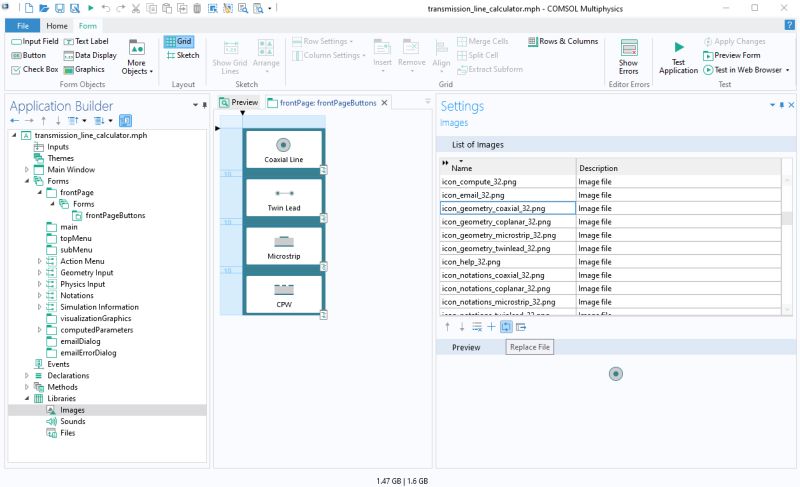The width and height of the screenshot is (800, 487).
Task: Insert a Check Box form object
Action: pos(35,69)
